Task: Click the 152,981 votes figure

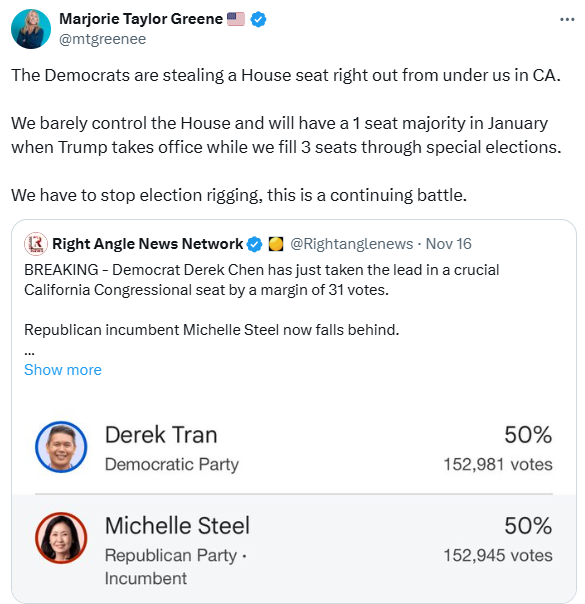Action: pos(498,464)
